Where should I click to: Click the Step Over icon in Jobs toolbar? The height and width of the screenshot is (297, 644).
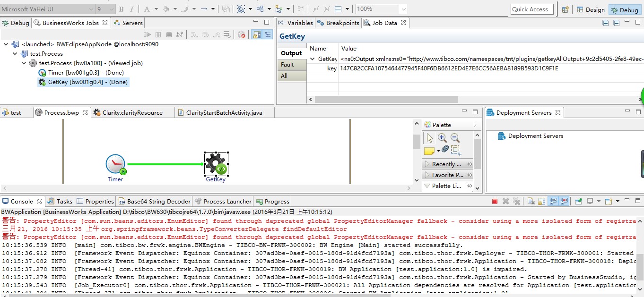click(x=205, y=34)
